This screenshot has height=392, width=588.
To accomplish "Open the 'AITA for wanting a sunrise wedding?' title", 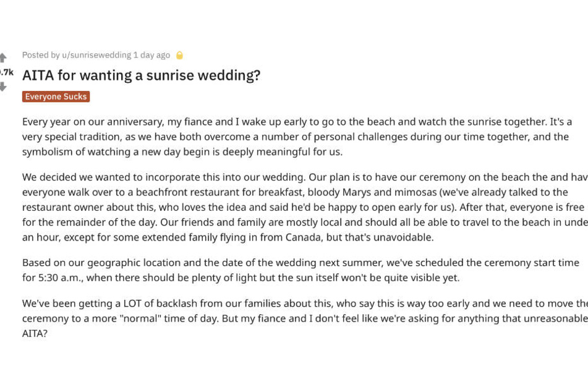I will tap(142, 75).
